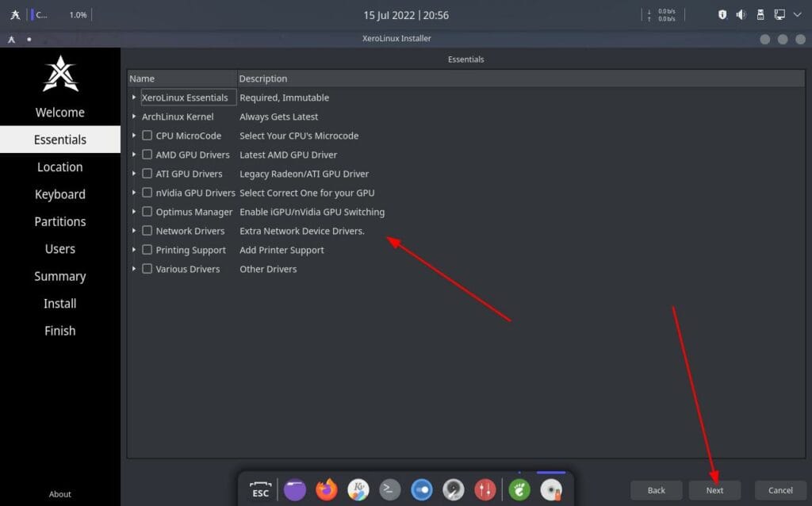Screen dimensions: 812x506
Task: Launch Firefox from the dock
Action: coord(326,490)
